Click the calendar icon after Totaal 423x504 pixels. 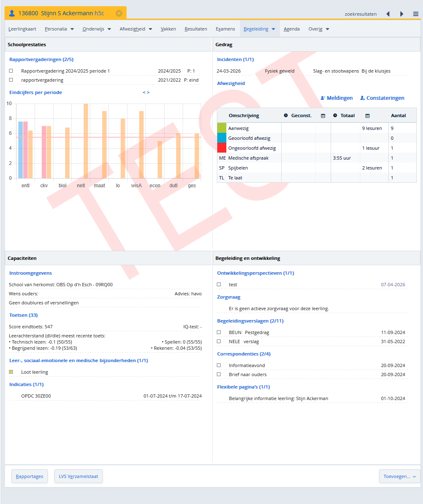(x=367, y=116)
